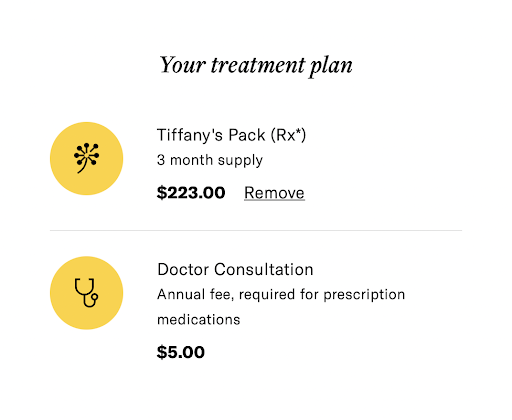This screenshot has width=512, height=420.
Task: Click the divider line between plan items
Action: coord(256,230)
